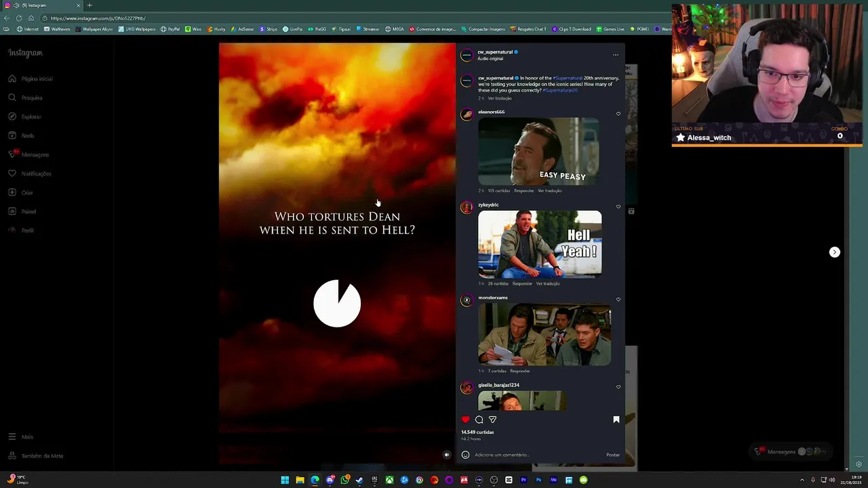Click the browser address bar URL
Screen dimensions: 868x488
(x=98, y=18)
